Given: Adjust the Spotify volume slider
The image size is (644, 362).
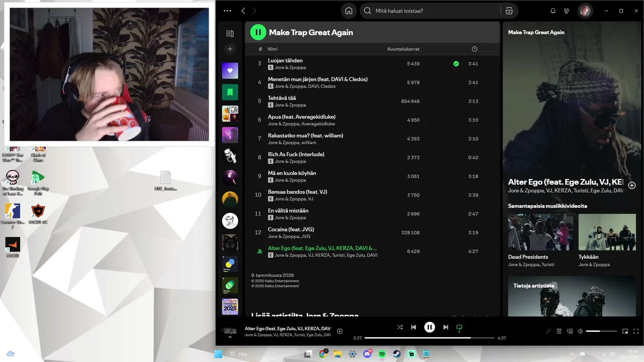Looking at the screenshot, I should (601, 331).
